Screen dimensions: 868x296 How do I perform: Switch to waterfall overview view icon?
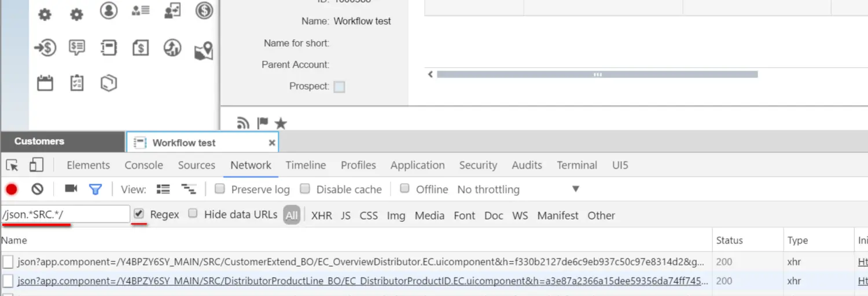[188, 189]
